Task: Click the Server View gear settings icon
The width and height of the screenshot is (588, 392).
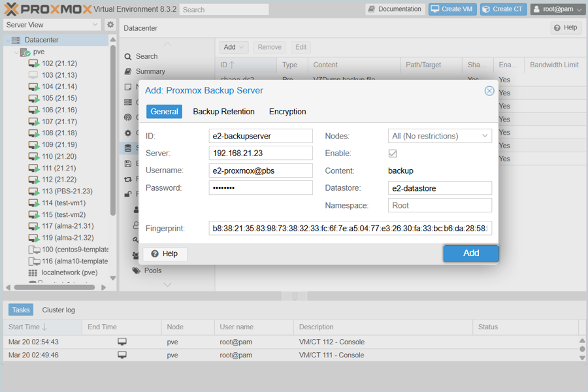Action: [x=110, y=25]
